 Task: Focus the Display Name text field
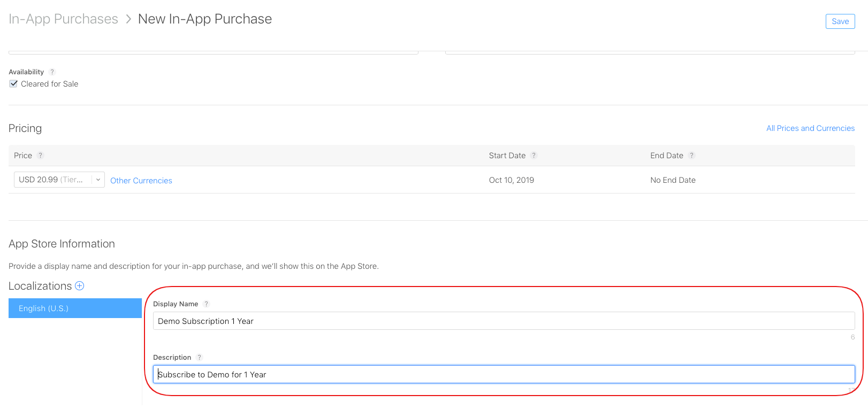pyautogui.click(x=503, y=321)
